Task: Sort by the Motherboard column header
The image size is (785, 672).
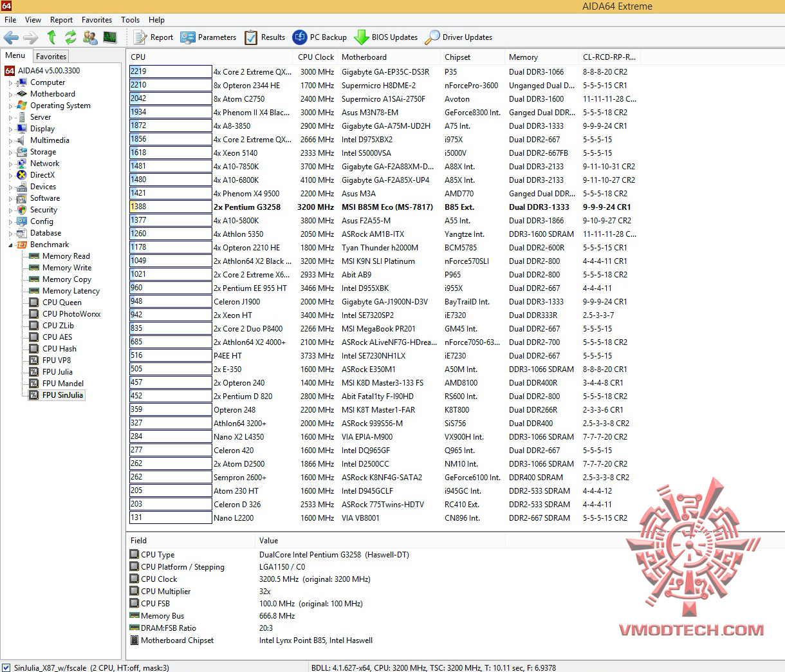Action: pos(389,57)
